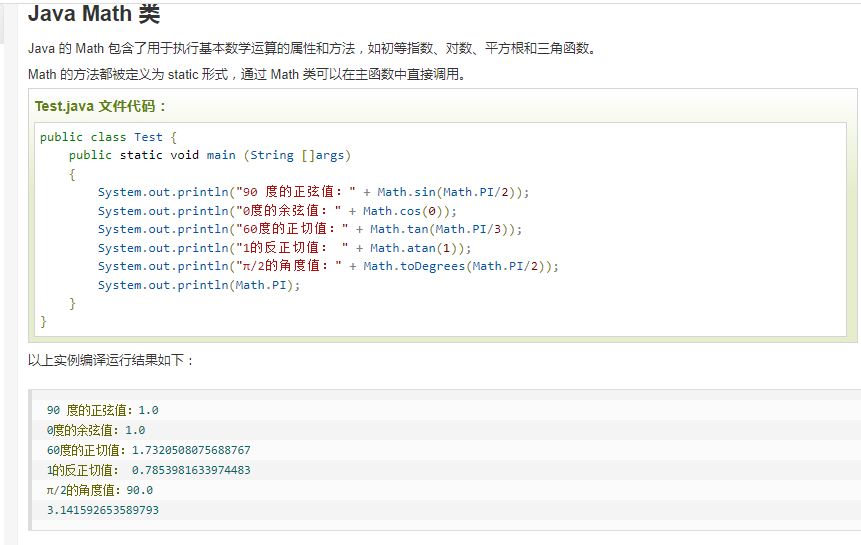Select the "Test.java 文件代码" label
The width and height of the screenshot is (861, 545).
101,106
